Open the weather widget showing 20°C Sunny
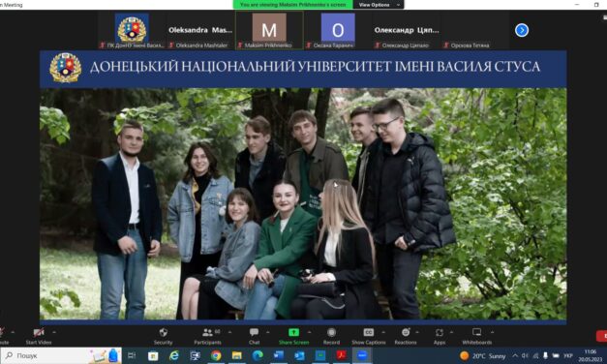This screenshot has width=607, height=364. pyautogui.click(x=483, y=355)
